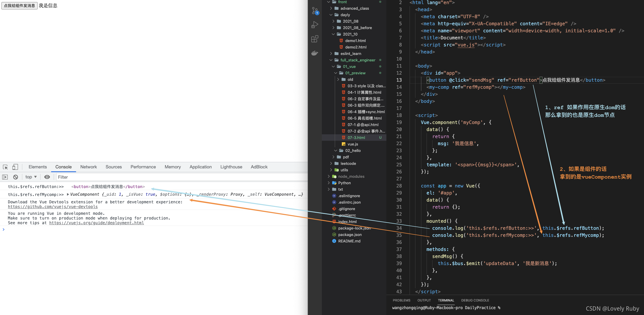The width and height of the screenshot is (644, 315).
Task: Open the AdBlock tab
Action: pos(259,167)
